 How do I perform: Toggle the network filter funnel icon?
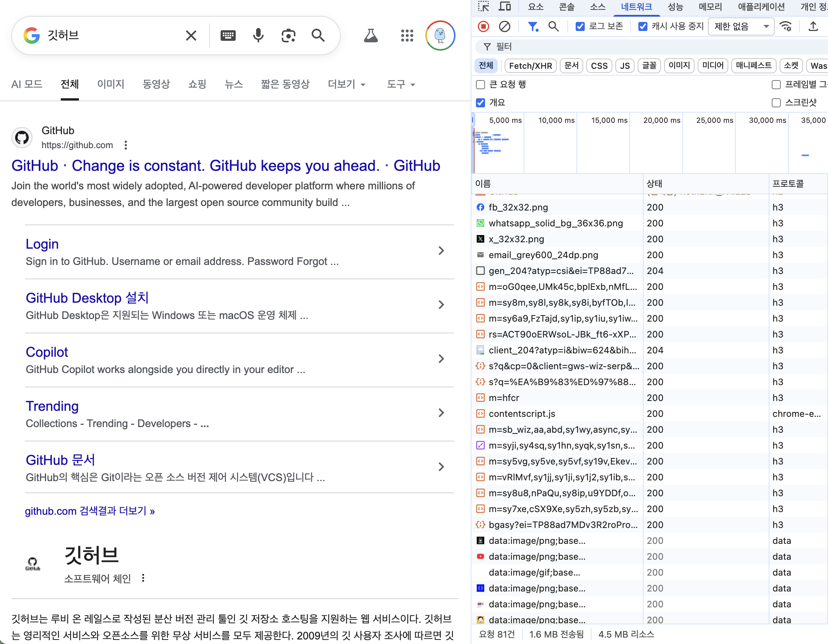tap(533, 26)
